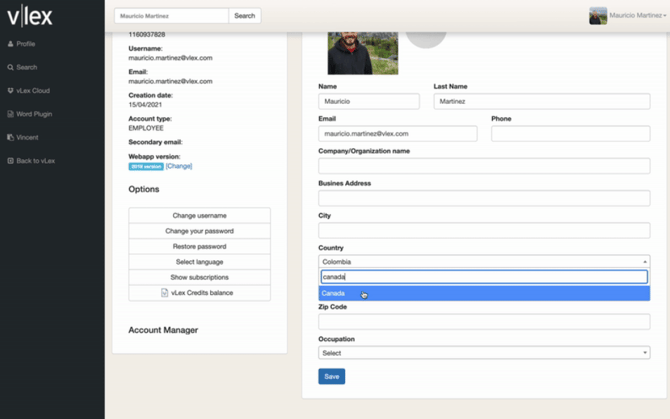
Task: Click the profile photo
Action: tap(363, 53)
